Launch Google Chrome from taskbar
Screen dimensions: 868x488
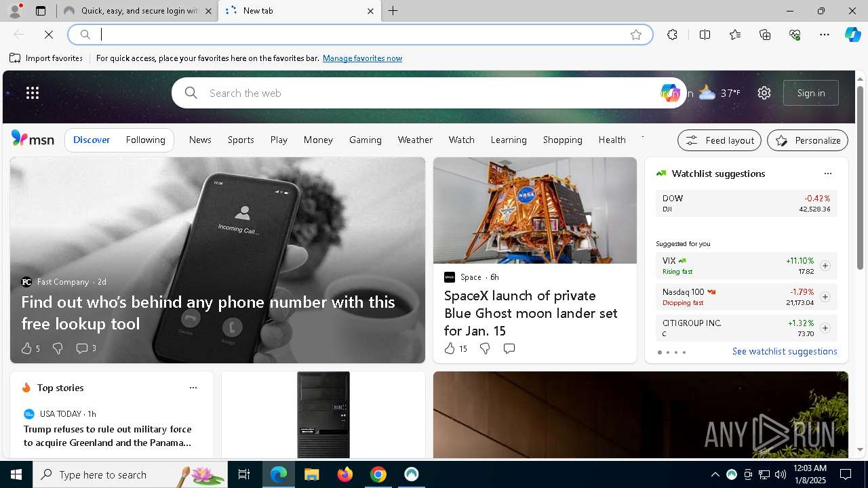(x=378, y=474)
